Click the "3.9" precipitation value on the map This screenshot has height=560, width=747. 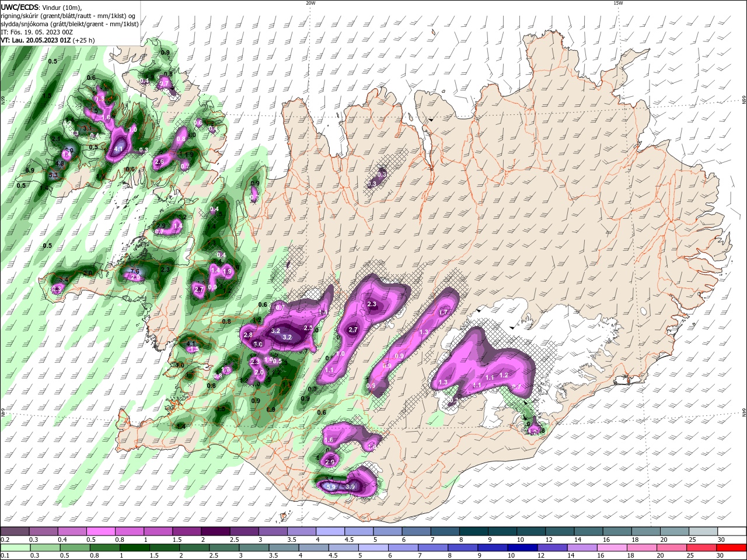click(x=350, y=487)
